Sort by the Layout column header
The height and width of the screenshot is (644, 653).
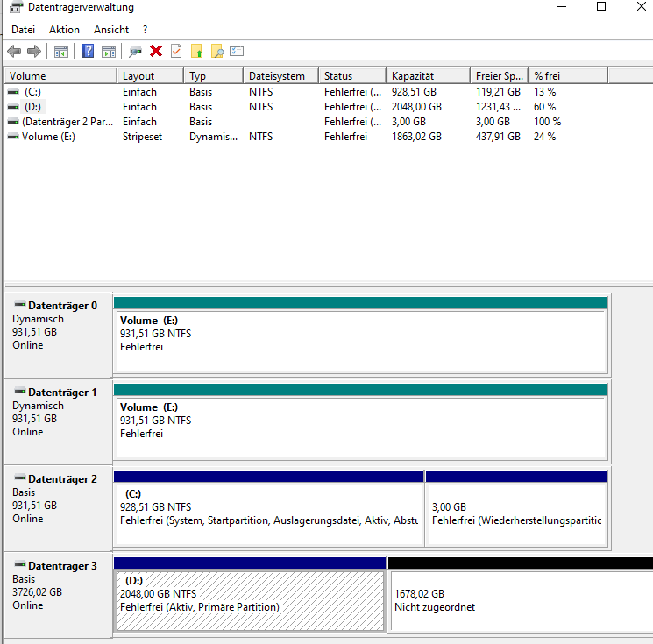151,76
